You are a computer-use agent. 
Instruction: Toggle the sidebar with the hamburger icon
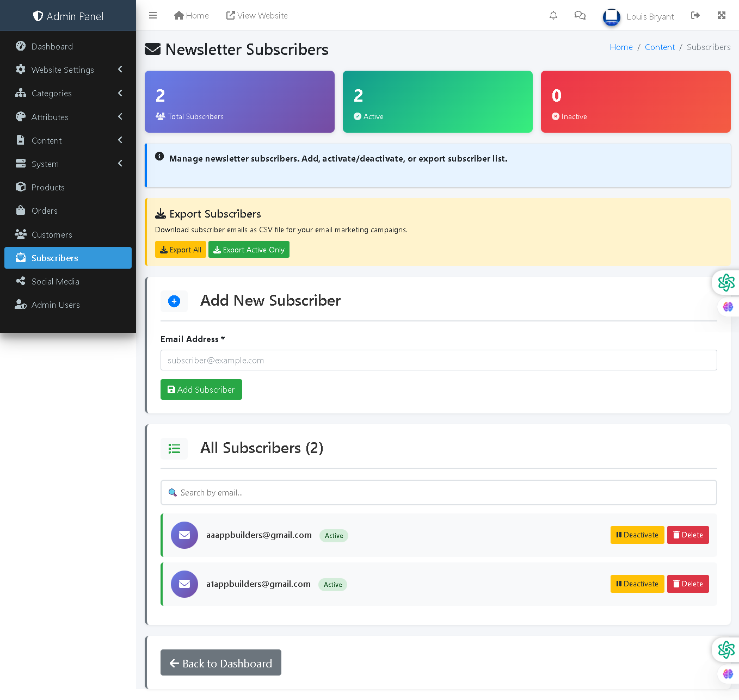coord(153,15)
